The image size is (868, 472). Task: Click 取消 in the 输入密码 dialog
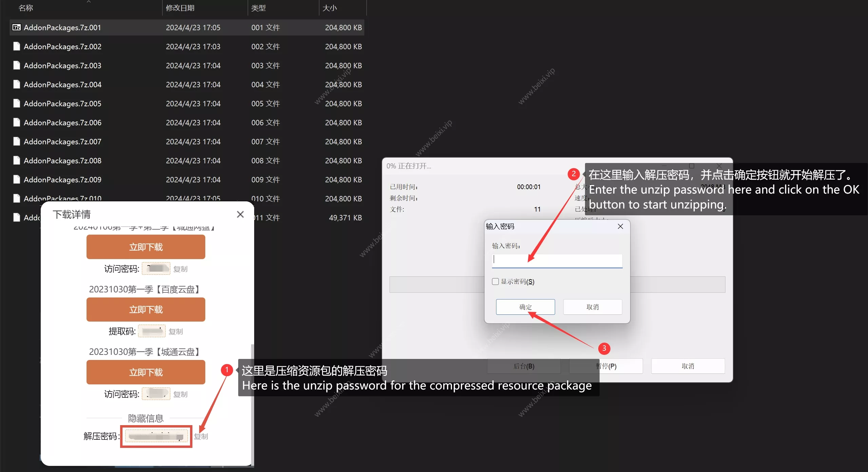[593, 307]
